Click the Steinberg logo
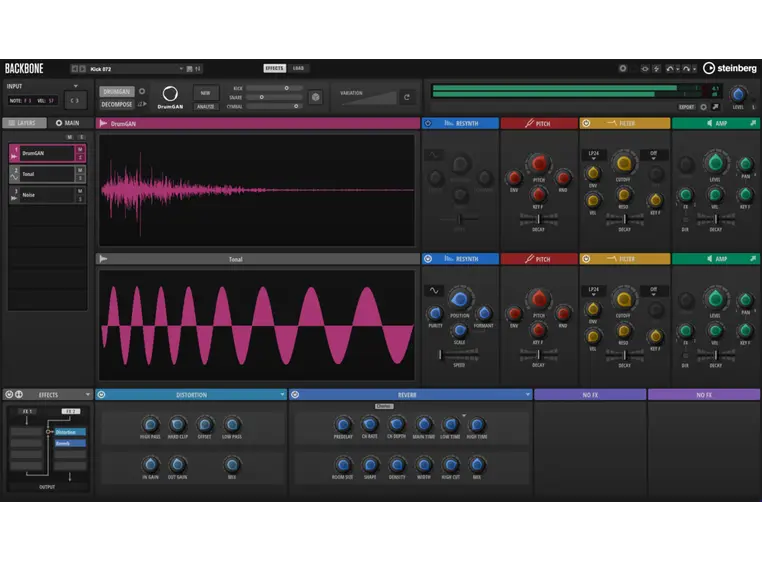Screen dimensions: 762x562 [730, 68]
